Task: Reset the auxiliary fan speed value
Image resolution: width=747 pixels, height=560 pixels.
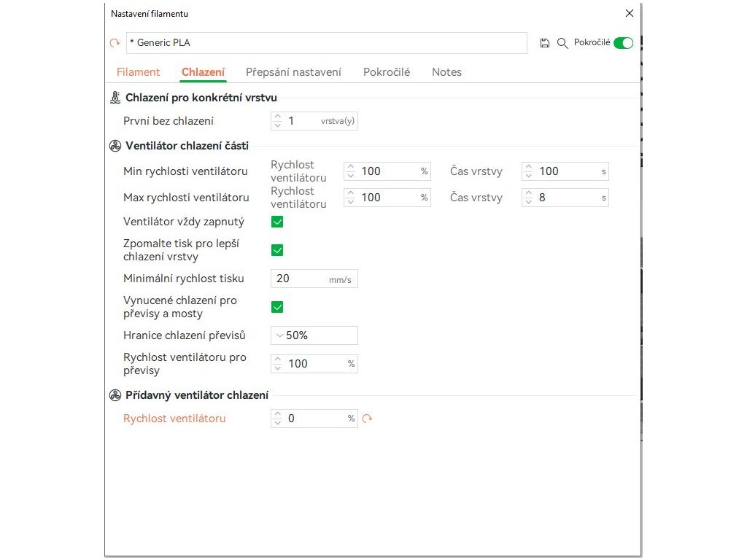Action: coord(367,419)
